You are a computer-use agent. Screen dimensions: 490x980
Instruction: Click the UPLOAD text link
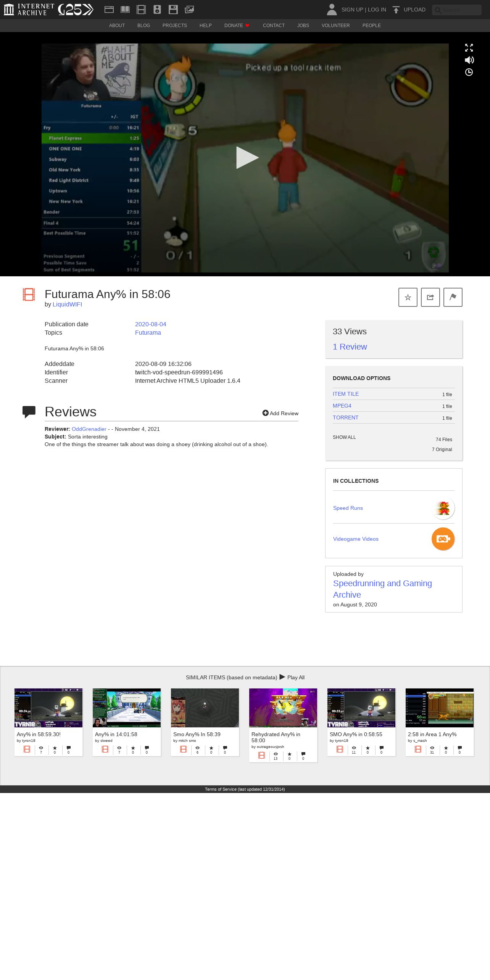pyautogui.click(x=414, y=10)
